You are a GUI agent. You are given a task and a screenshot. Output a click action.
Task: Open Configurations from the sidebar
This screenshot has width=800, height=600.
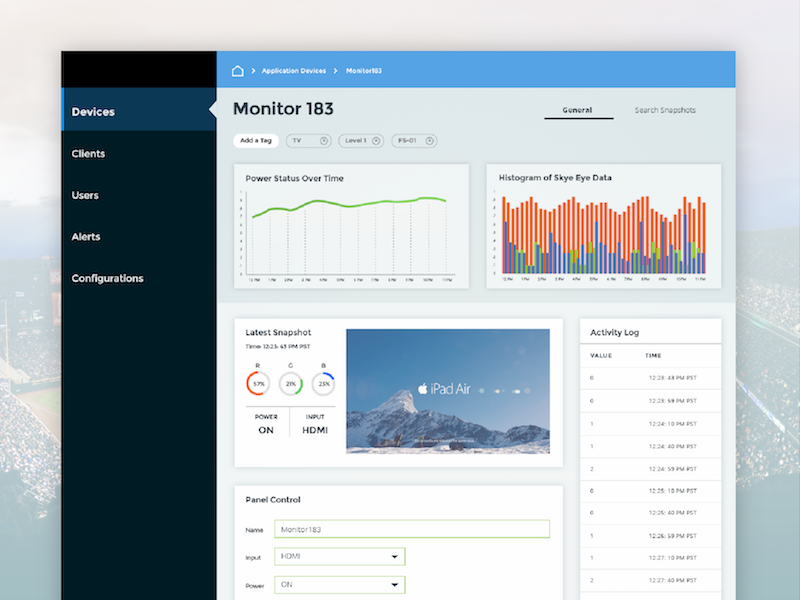pyautogui.click(x=107, y=278)
